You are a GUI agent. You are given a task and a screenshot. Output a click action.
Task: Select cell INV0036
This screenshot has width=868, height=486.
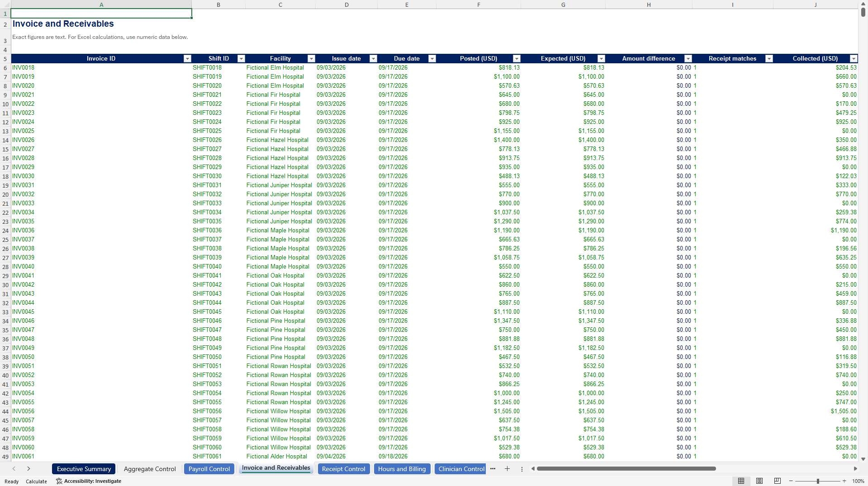pyautogui.click(x=101, y=231)
